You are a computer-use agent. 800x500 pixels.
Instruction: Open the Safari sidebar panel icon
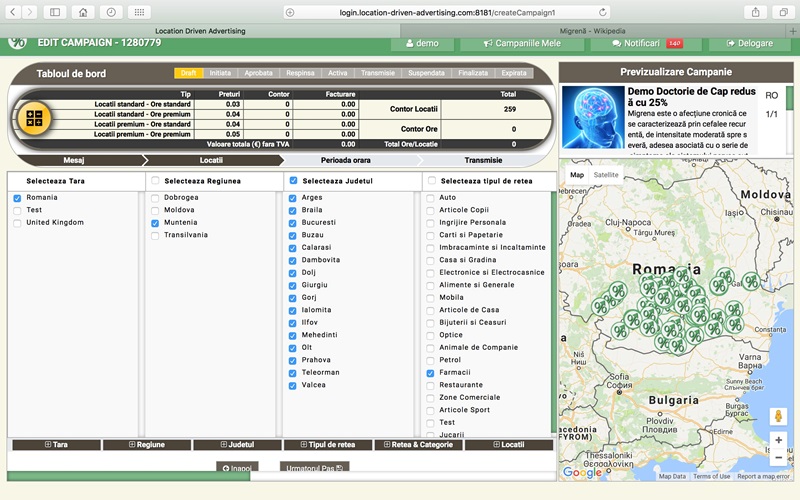pos(55,12)
